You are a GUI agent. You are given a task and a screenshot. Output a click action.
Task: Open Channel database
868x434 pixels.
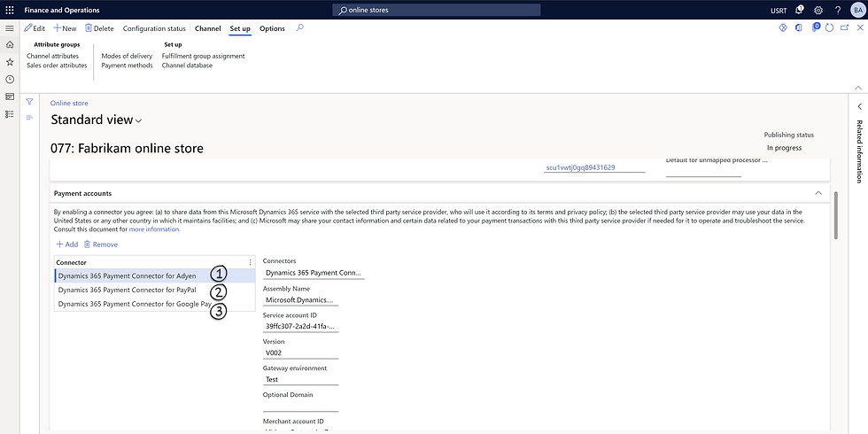pyautogui.click(x=187, y=66)
